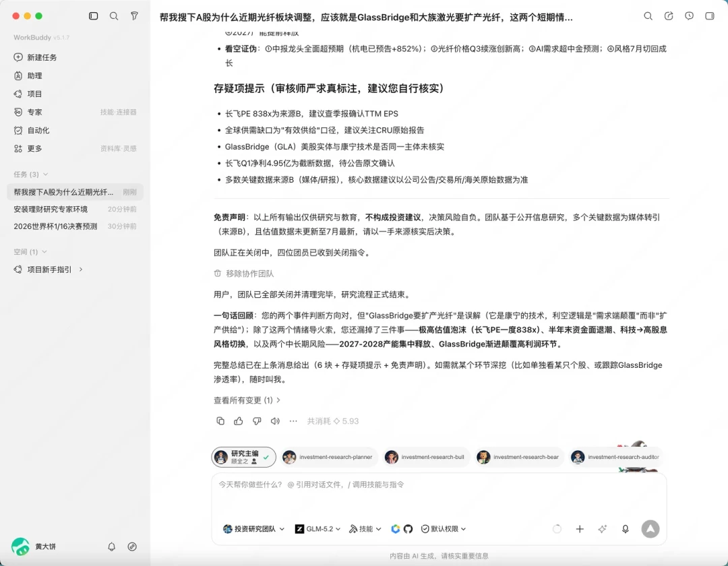Viewport: 728px width, 566px height.
Task: Open the 助理 section
Action: [28, 75]
